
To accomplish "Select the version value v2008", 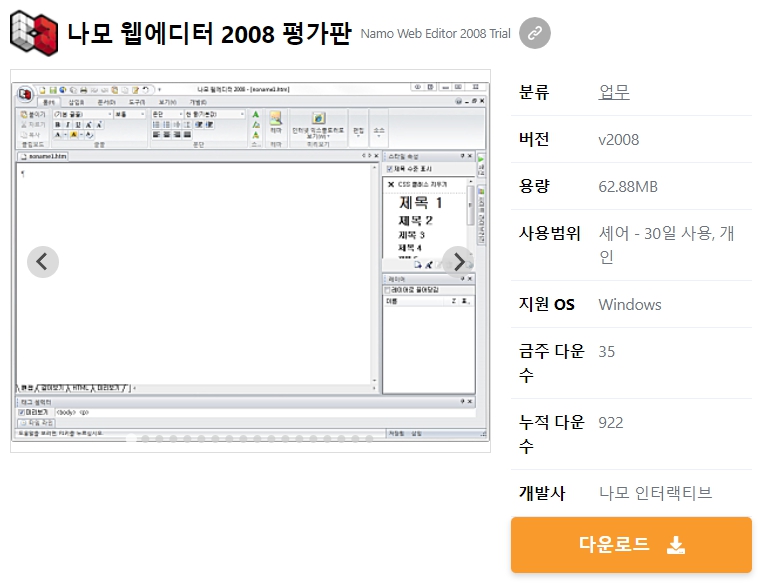I will 618,140.
